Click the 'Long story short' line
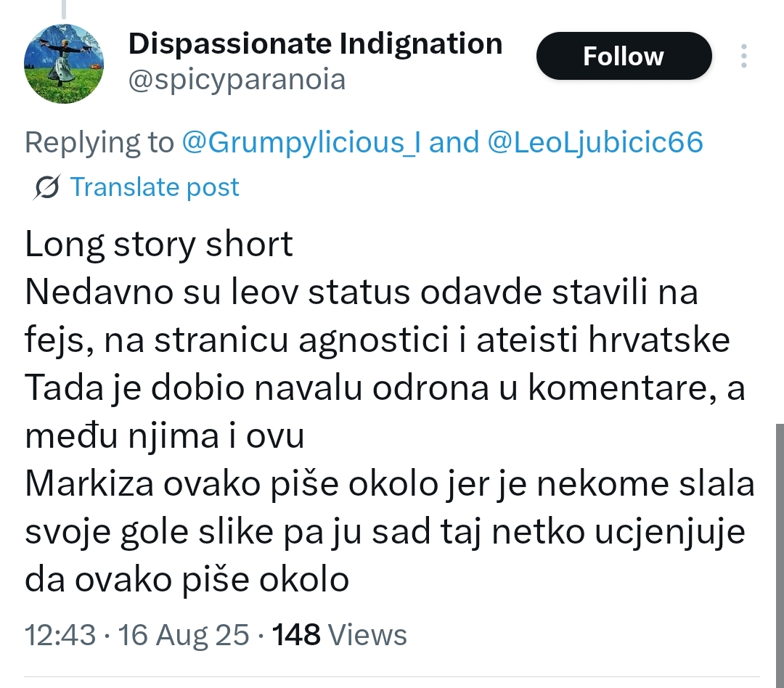This screenshot has width=784, height=688. tap(159, 245)
